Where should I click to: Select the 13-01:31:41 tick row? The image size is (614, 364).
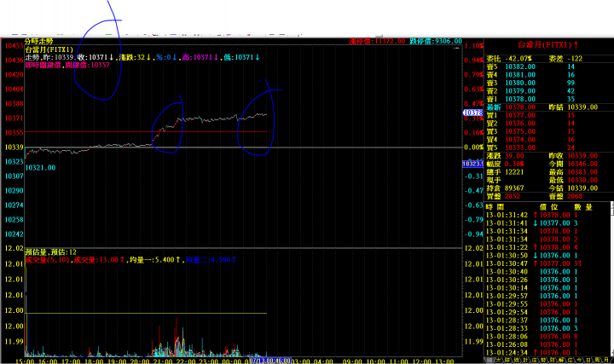pos(547,223)
